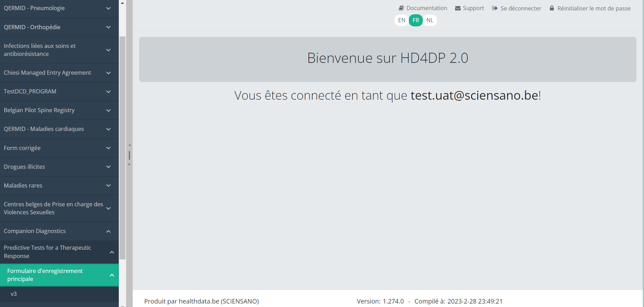Switch language to EN

click(402, 20)
